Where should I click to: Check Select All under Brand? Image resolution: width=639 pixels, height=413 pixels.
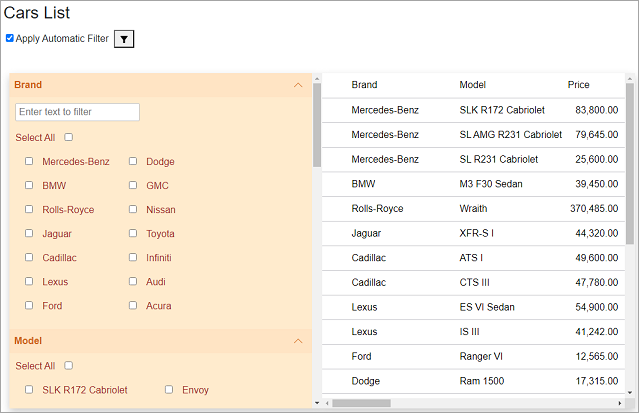pos(68,137)
